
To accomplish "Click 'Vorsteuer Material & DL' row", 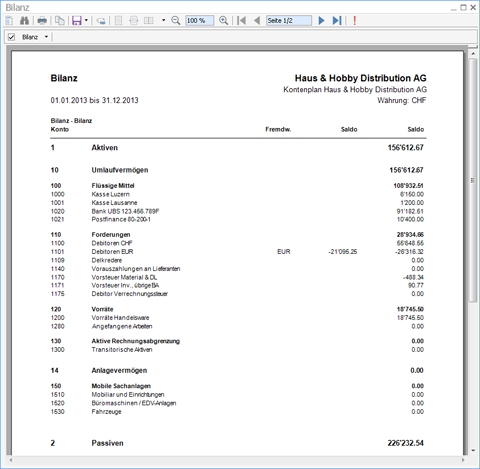I will pos(237,277).
